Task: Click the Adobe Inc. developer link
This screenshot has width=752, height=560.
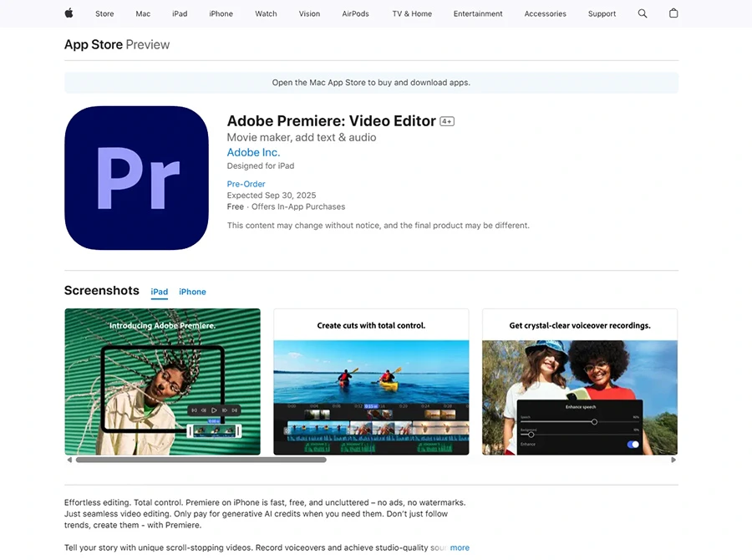Action: click(252, 152)
